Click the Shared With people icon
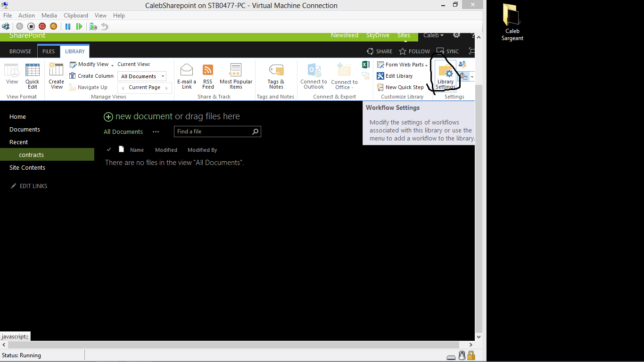The height and width of the screenshot is (362, 644). pos(462,65)
